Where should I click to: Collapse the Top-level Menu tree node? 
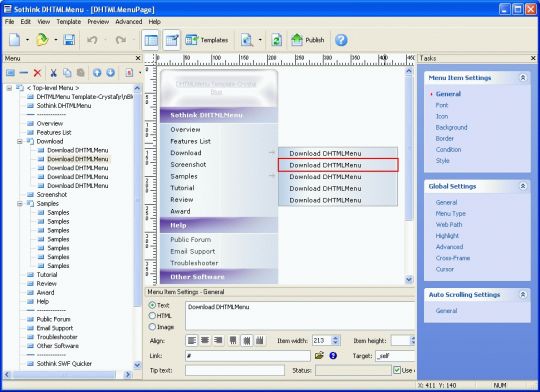[9, 88]
